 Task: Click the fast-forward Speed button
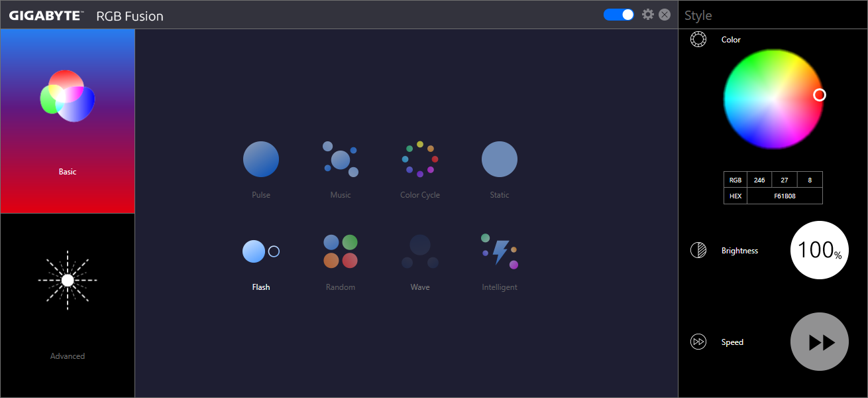click(x=819, y=342)
